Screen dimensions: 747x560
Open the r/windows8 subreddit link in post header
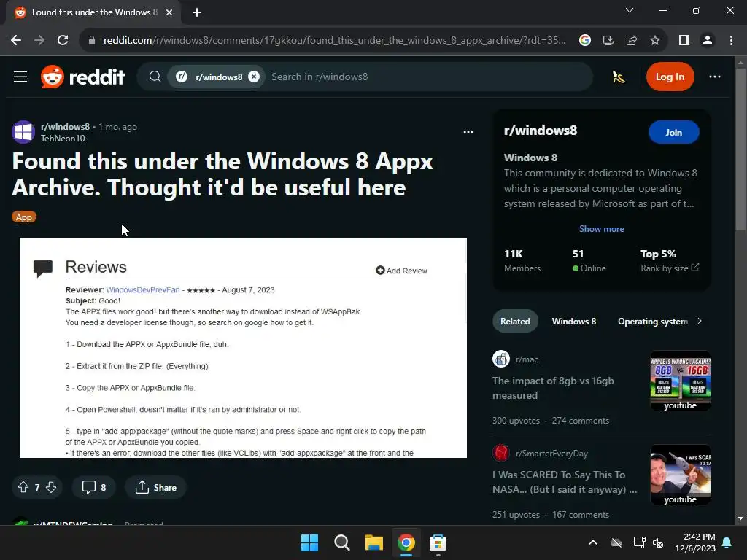pyautogui.click(x=65, y=127)
